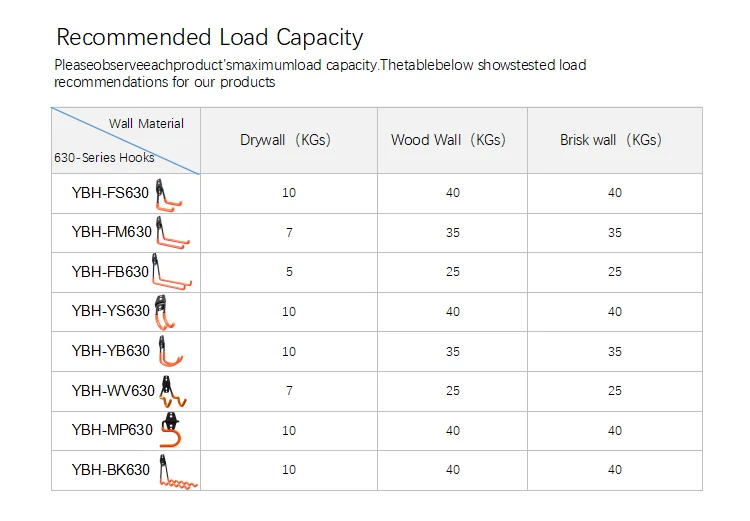Click the YBH-WV630 wavy hook image
This screenshot has width=750, height=521.
172,392
